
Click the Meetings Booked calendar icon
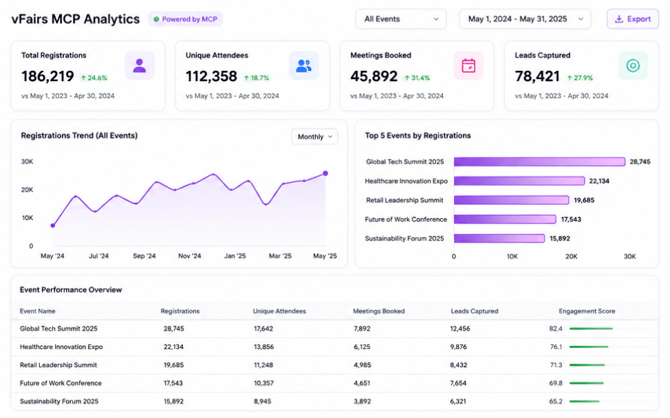(x=468, y=66)
